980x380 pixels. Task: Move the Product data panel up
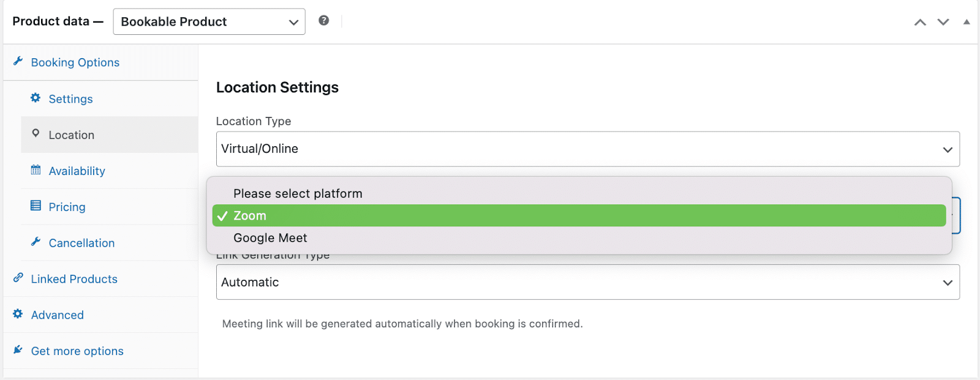click(x=920, y=22)
